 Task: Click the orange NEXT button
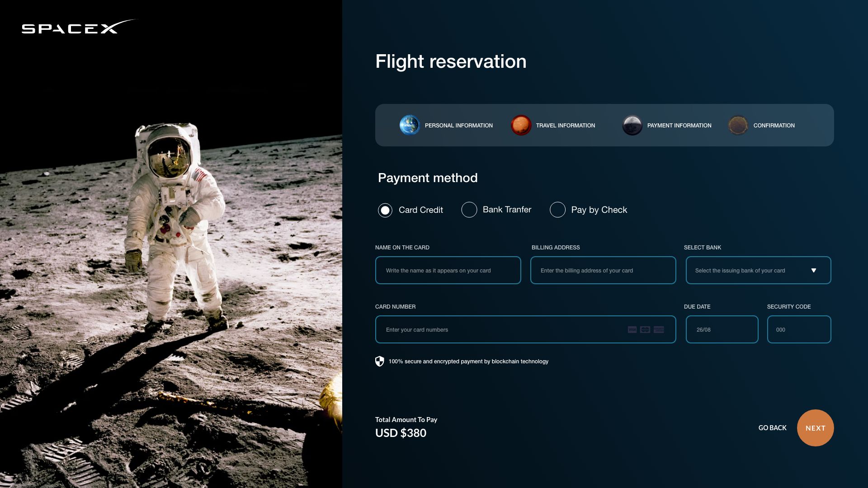tap(815, 428)
